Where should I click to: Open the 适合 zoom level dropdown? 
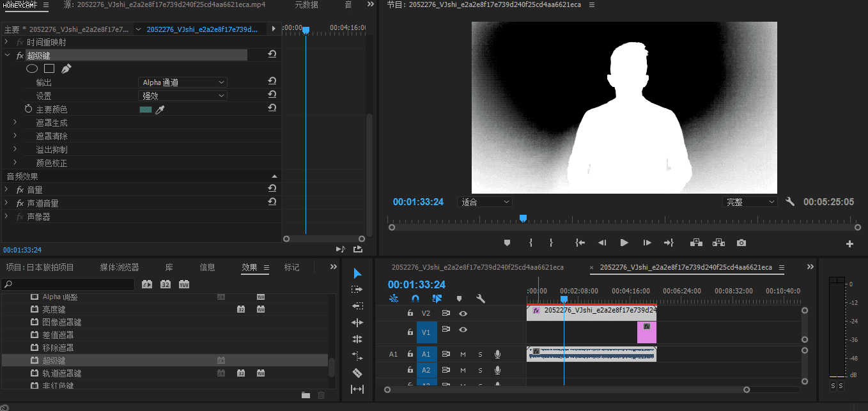click(x=485, y=202)
